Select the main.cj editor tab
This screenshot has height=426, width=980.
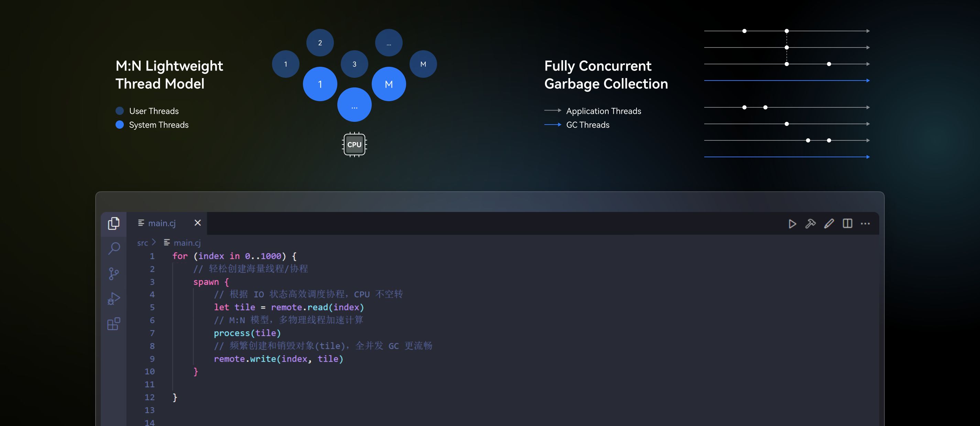tap(161, 223)
